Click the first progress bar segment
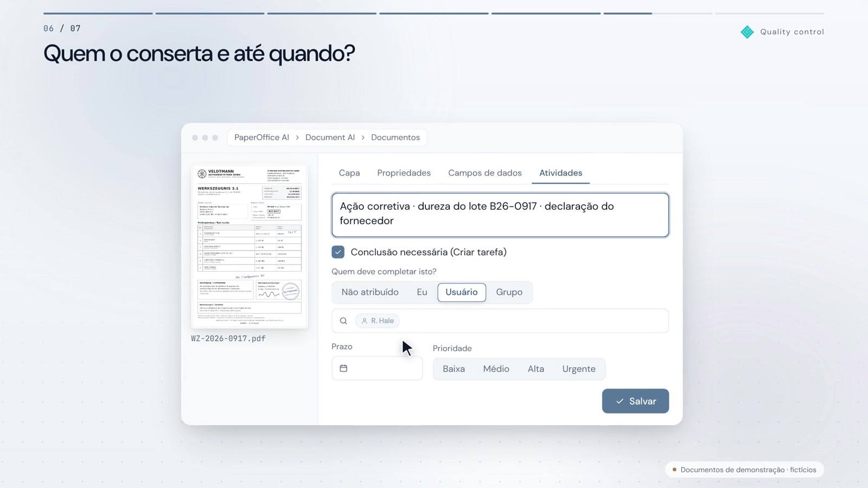 coord(98,13)
